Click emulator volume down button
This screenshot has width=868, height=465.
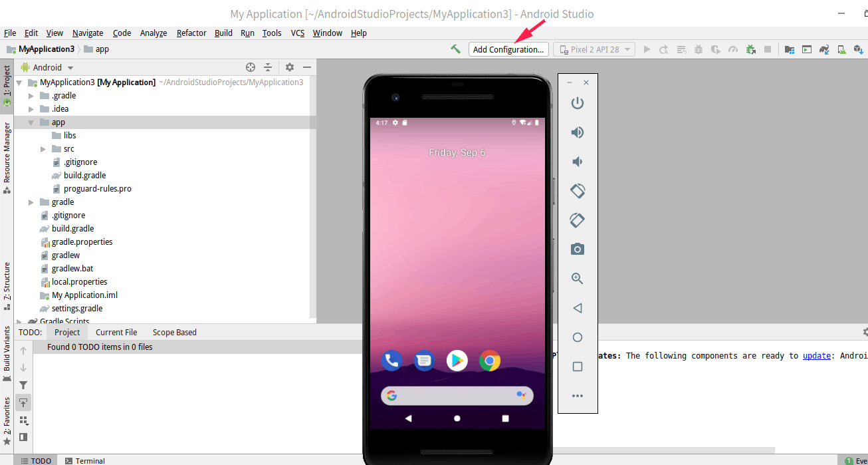(x=578, y=162)
